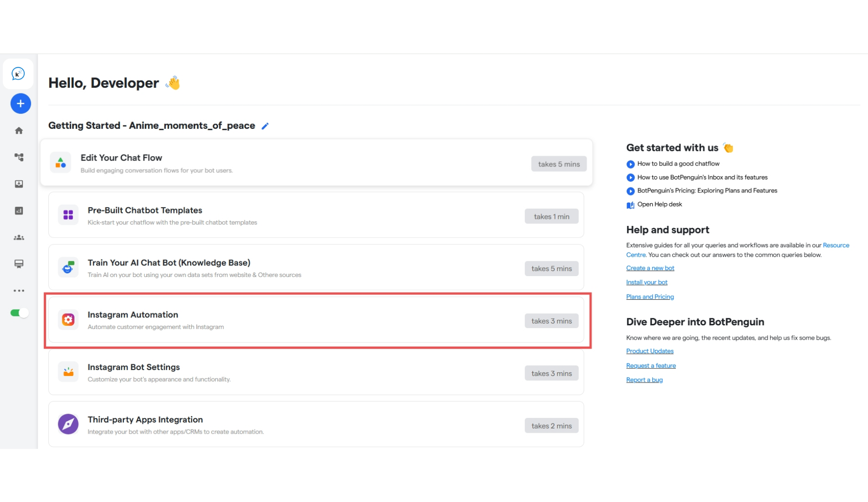This screenshot has width=868, height=502.
Task: Open the BotPenguin logo icon
Action: coord(18,73)
